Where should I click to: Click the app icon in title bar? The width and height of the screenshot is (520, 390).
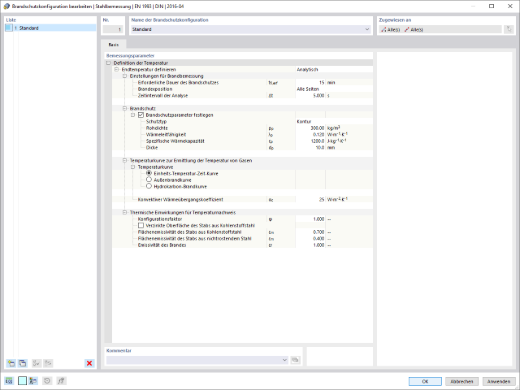click(6, 6)
